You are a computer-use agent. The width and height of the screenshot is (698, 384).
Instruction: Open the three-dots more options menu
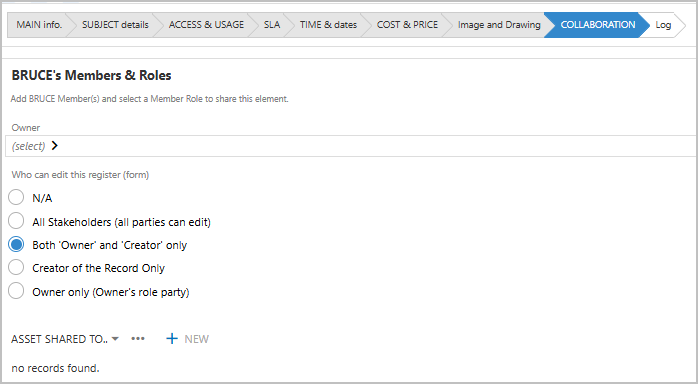pyautogui.click(x=138, y=339)
